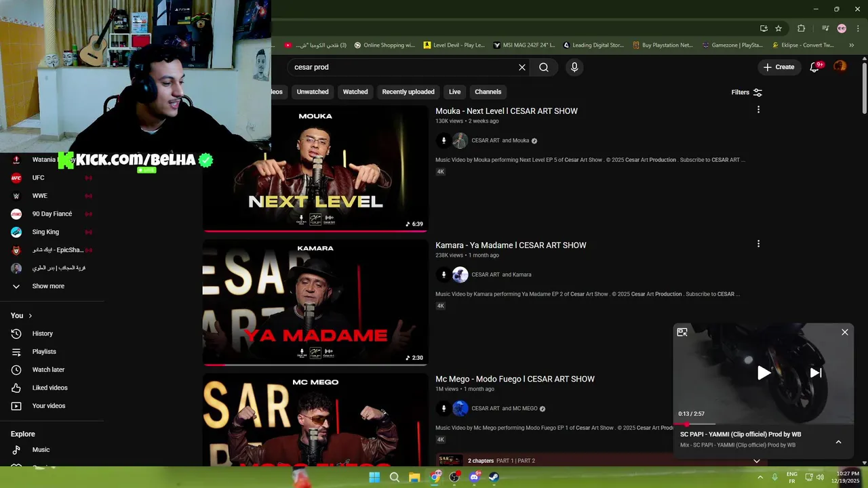Open Steam from taskbar
The width and height of the screenshot is (868, 488).
(494, 477)
